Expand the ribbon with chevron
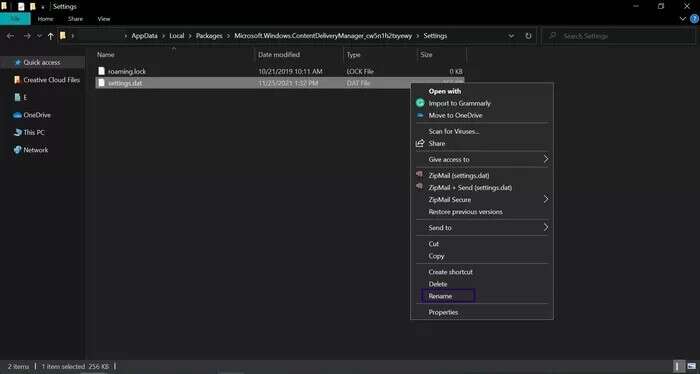Viewport: 700px width, 374px height. point(683,19)
